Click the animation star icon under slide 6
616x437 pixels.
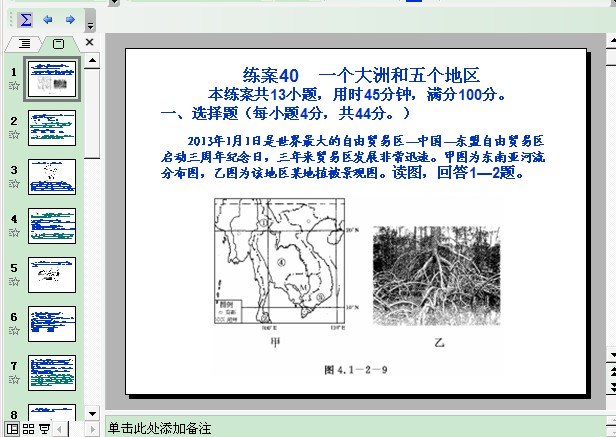(14, 331)
